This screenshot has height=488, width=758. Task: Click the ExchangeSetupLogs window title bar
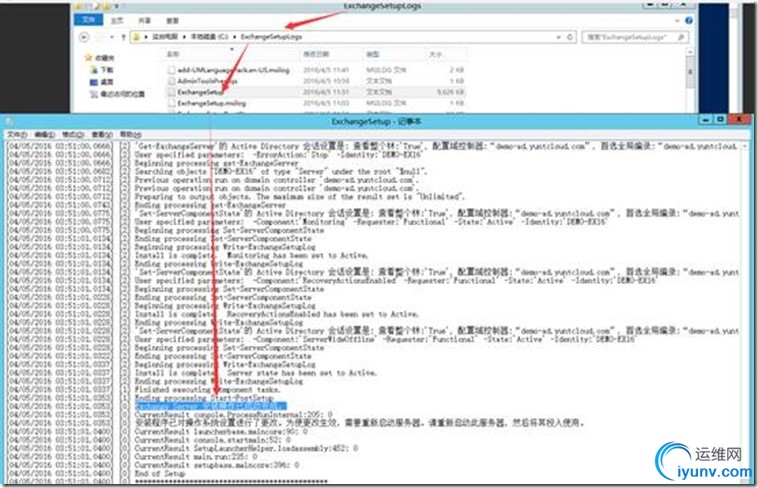(x=382, y=6)
